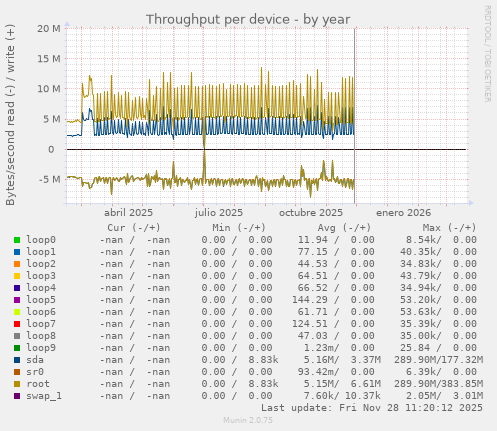Select the loop2 legend label
Viewport: 497px width, 431px height.
click(x=41, y=264)
